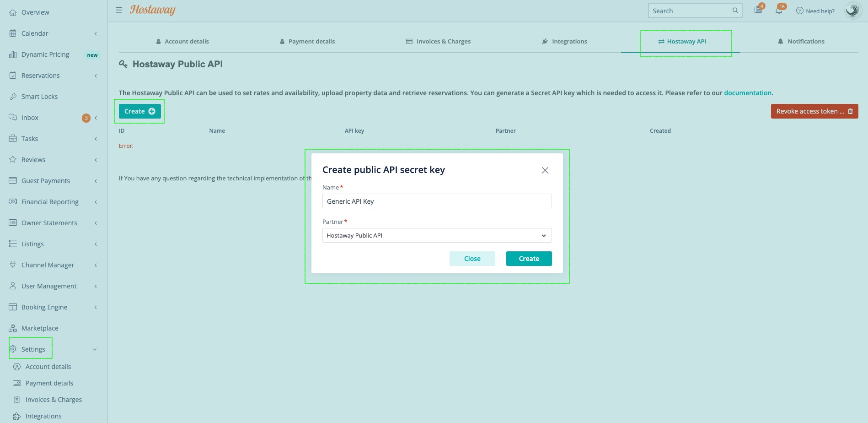The height and width of the screenshot is (423, 868).
Task: Collapse the sidebar with the hamburger icon
Action: point(118,10)
